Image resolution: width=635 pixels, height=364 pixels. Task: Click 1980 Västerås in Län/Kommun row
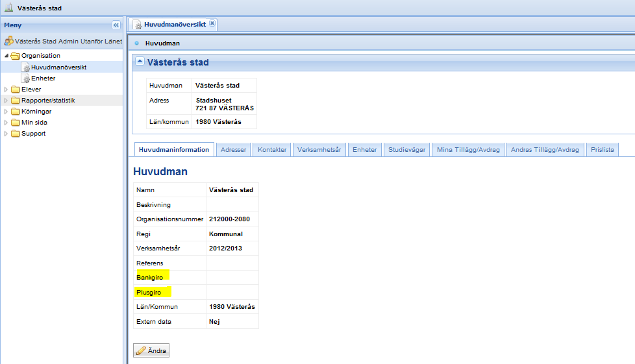pyautogui.click(x=232, y=306)
